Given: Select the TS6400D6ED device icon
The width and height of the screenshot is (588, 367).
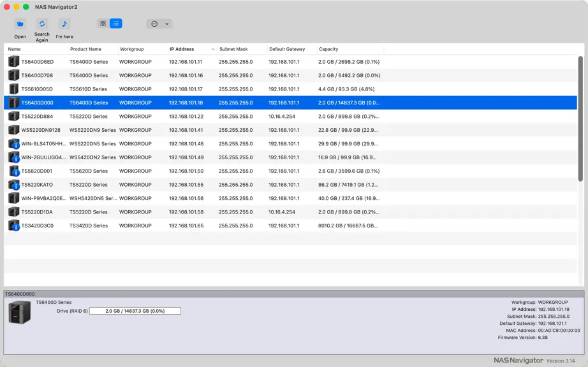Looking at the screenshot, I should (13, 61).
